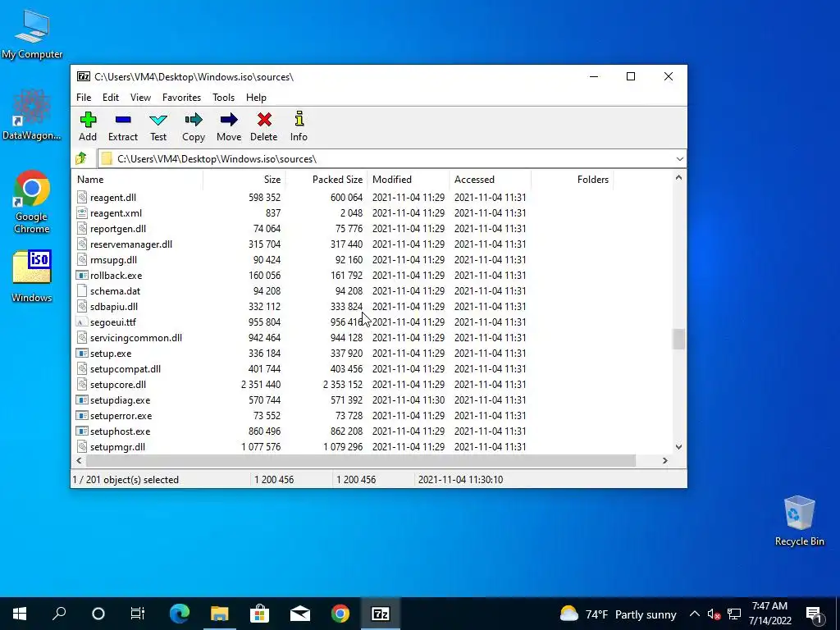Open the taskbar clock and date
840x630 pixels.
point(769,614)
